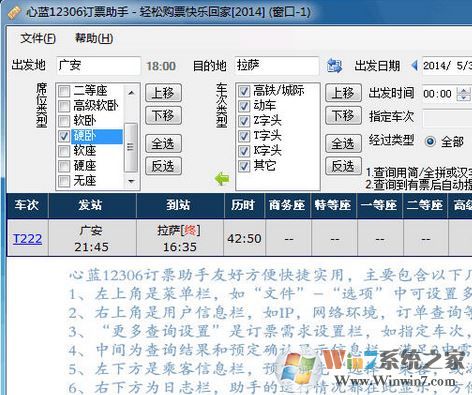472x395 pixels.
Task: Uncheck the T字头 train type checkbox
Action: click(x=244, y=136)
